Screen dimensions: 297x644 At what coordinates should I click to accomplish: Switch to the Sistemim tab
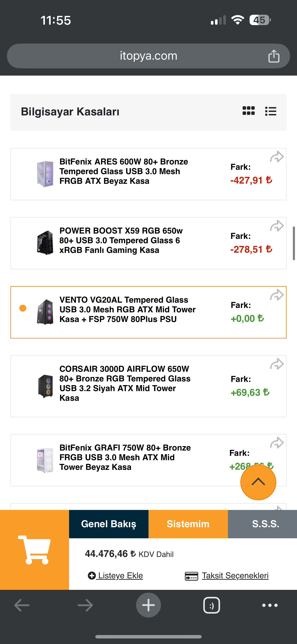click(188, 524)
